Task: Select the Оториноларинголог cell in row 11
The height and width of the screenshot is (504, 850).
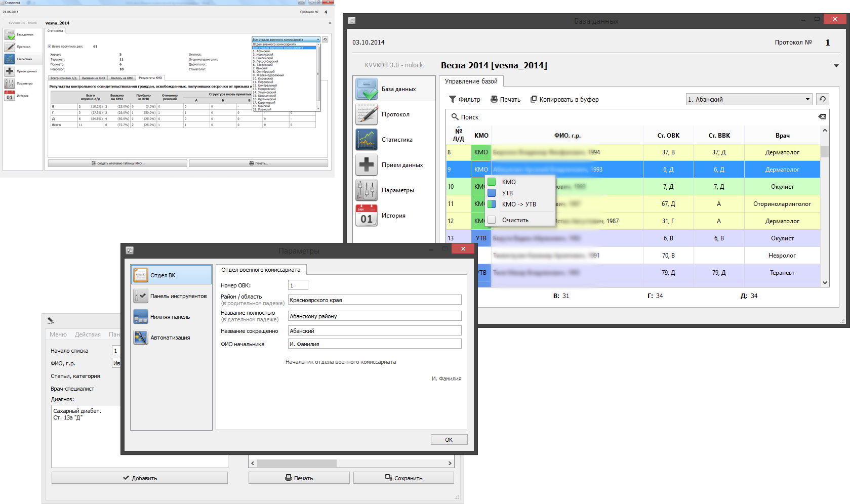Action: coord(782,204)
